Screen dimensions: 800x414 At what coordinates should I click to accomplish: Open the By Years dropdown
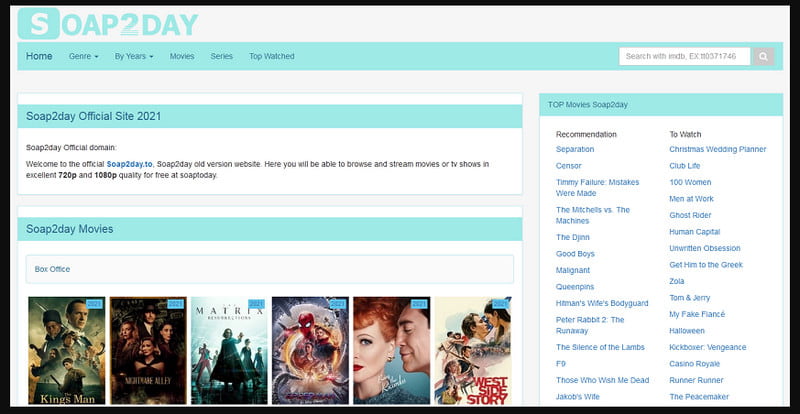[x=134, y=56]
